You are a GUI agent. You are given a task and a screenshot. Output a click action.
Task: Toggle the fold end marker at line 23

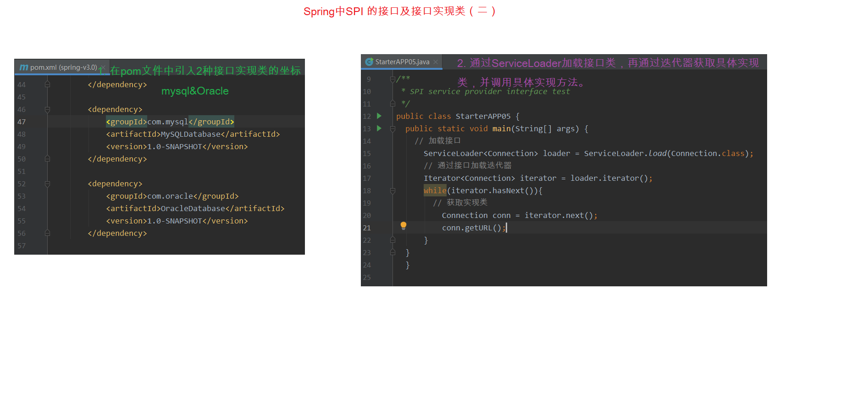click(x=393, y=252)
